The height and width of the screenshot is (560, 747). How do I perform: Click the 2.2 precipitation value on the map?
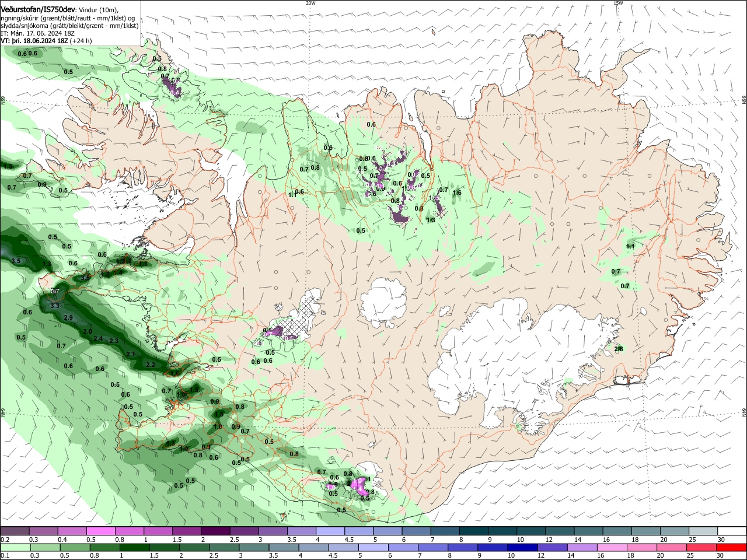click(151, 365)
